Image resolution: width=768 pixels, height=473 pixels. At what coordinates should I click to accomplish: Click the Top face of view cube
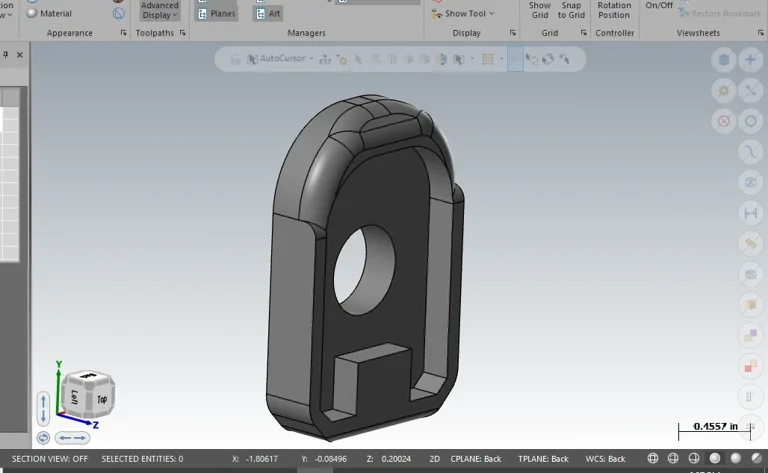[102, 399]
